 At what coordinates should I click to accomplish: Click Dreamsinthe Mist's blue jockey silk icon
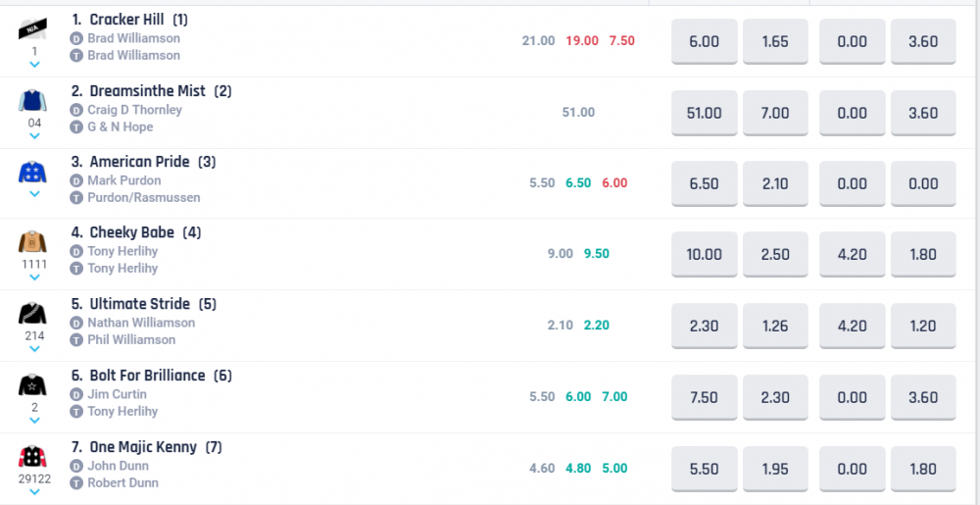34,100
